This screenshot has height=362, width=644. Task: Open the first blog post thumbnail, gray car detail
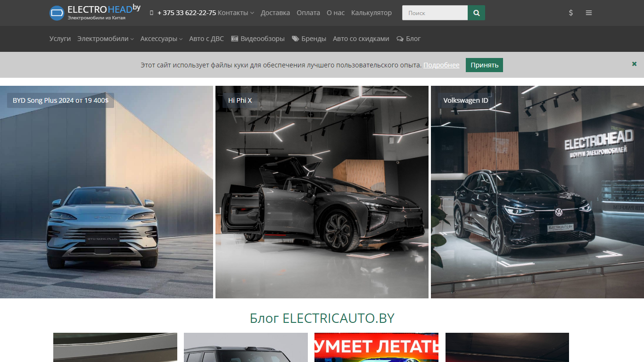point(115,347)
